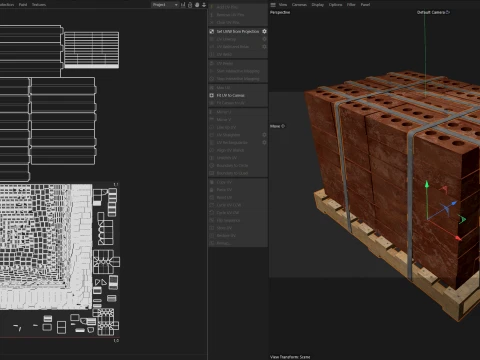Open the Project dropdown in UV editor
Viewport: 480px width, 360px height.
(165, 5)
